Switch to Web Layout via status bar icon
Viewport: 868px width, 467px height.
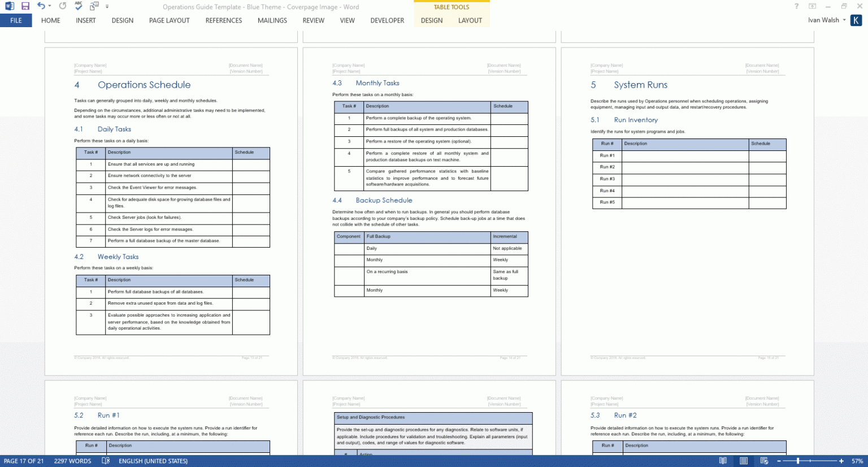764,460
